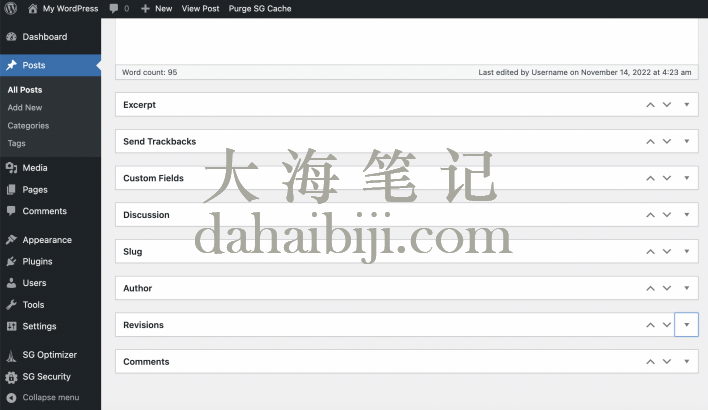This screenshot has height=410, width=708.
Task: Click the Settings sliders icon
Action: tap(11, 326)
